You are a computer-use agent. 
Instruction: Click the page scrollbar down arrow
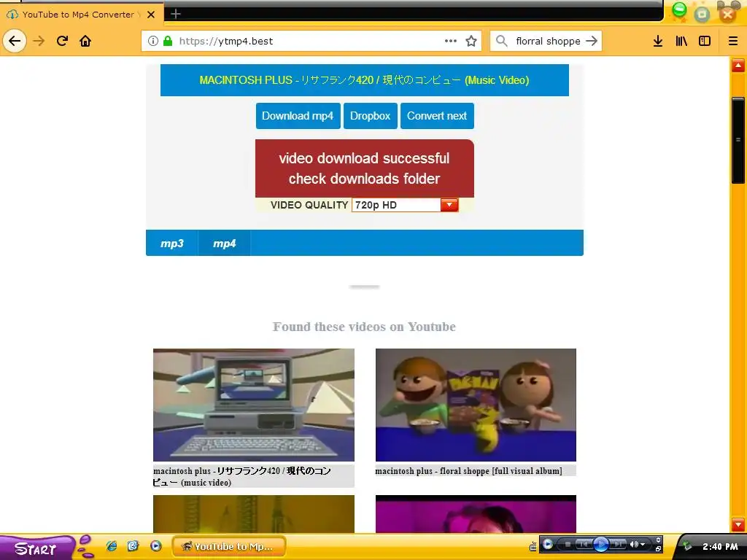coord(738,525)
